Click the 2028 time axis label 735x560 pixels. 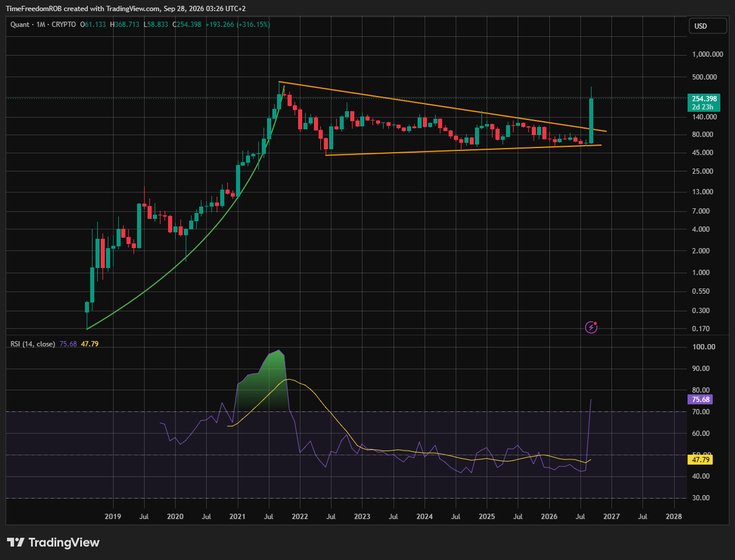[x=674, y=517]
